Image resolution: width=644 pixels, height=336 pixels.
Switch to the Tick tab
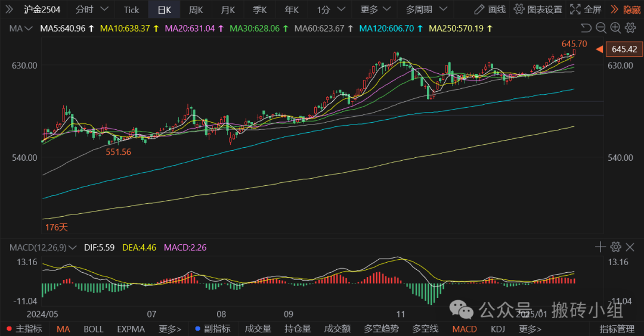coord(131,10)
